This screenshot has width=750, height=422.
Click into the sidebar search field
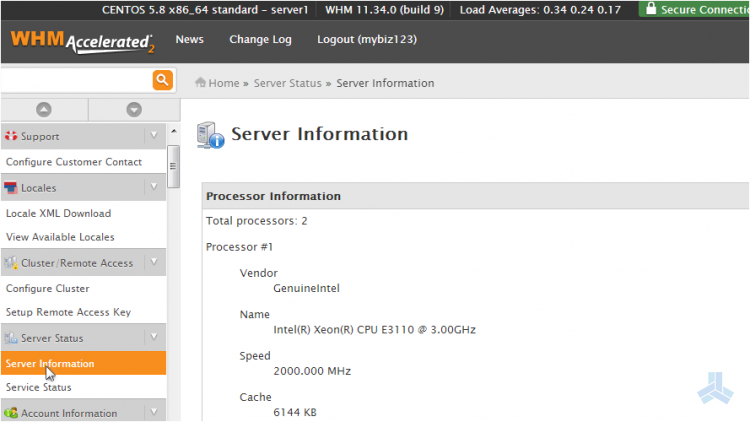pyautogui.click(x=77, y=80)
